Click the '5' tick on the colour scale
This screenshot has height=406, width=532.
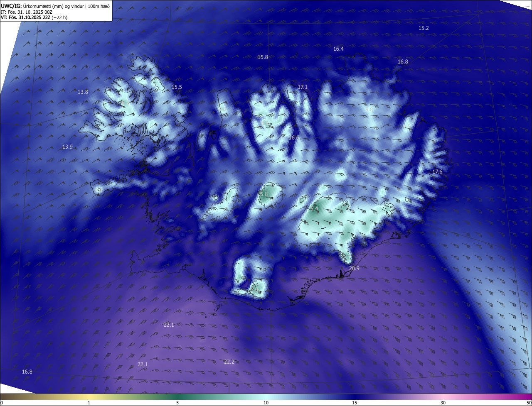pos(177,403)
